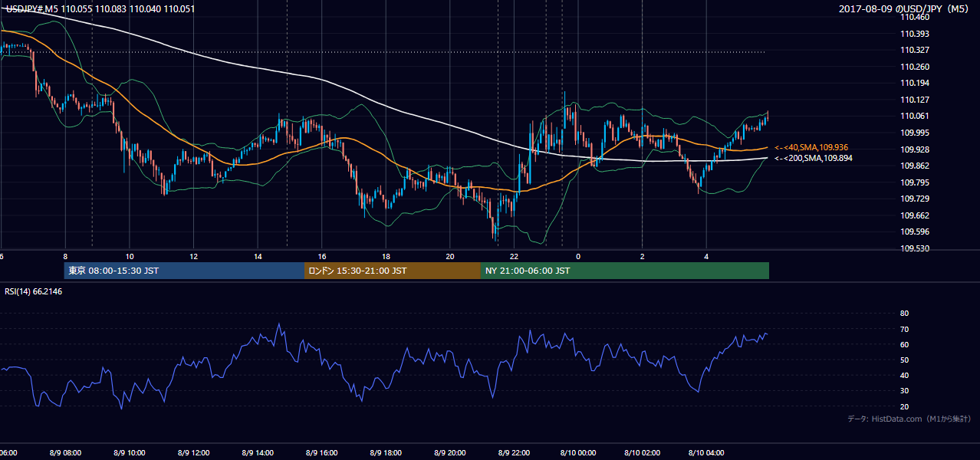Click bottom time label 8/9 12:00

[x=194, y=453]
